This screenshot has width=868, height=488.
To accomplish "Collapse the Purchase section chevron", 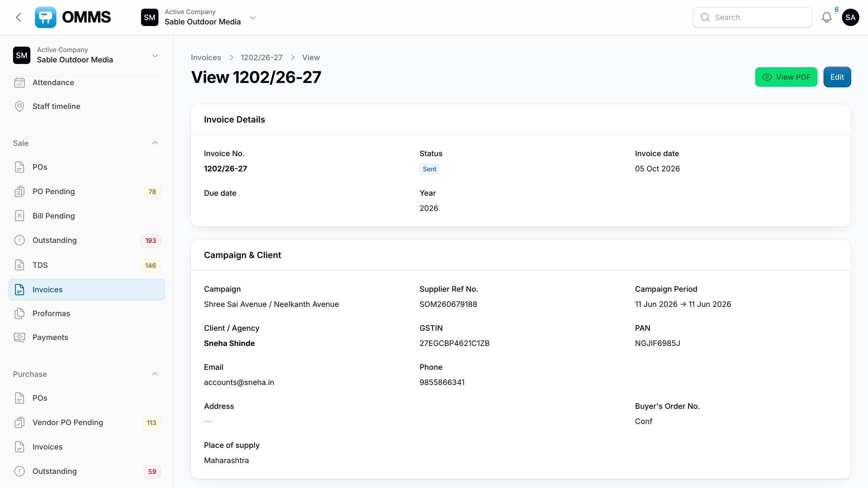I will click(x=155, y=374).
